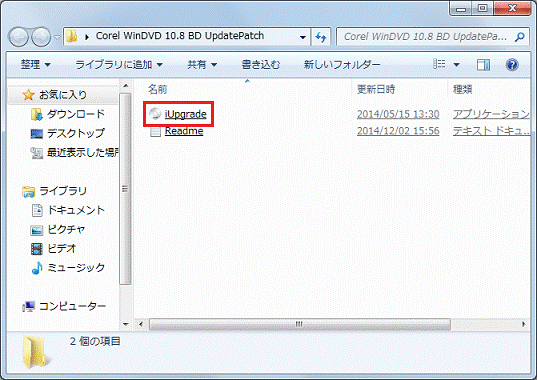Click the 2 個の項目 status text
The width and height of the screenshot is (537, 380).
coord(95,341)
